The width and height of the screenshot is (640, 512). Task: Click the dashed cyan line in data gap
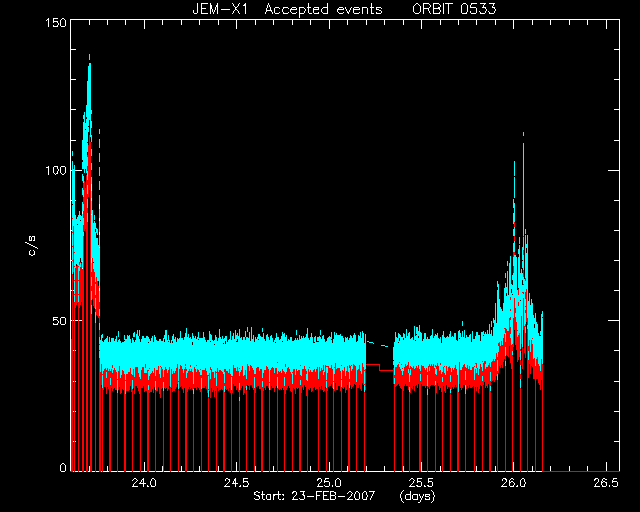pyautogui.click(x=378, y=344)
